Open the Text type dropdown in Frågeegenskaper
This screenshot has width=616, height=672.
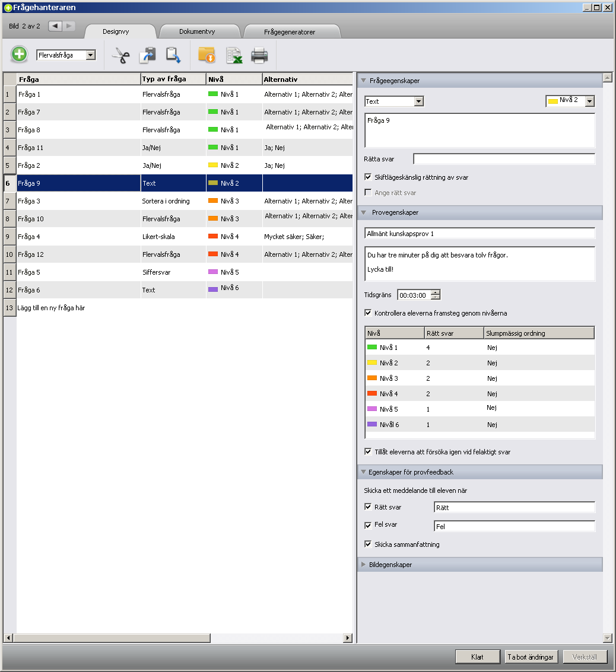[x=419, y=101]
